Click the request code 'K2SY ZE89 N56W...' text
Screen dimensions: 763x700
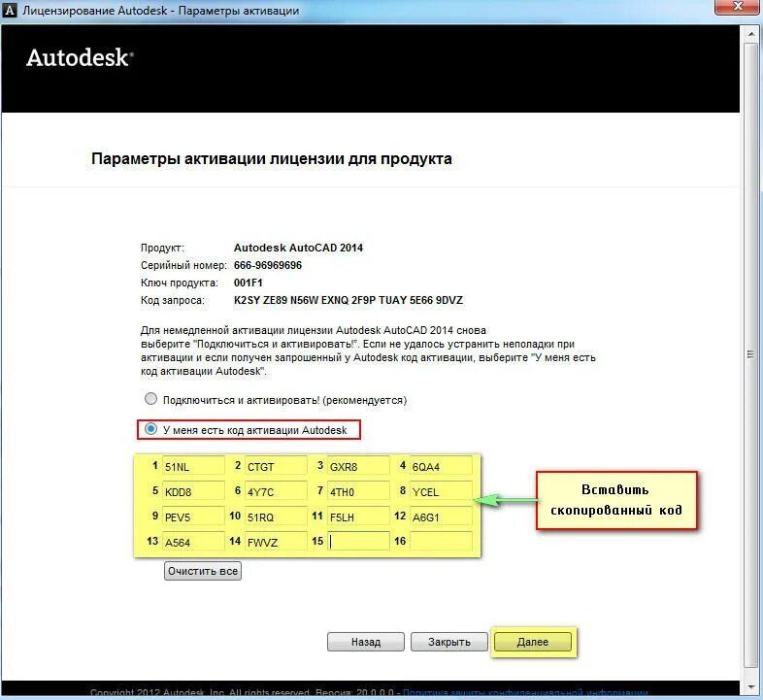pos(348,300)
